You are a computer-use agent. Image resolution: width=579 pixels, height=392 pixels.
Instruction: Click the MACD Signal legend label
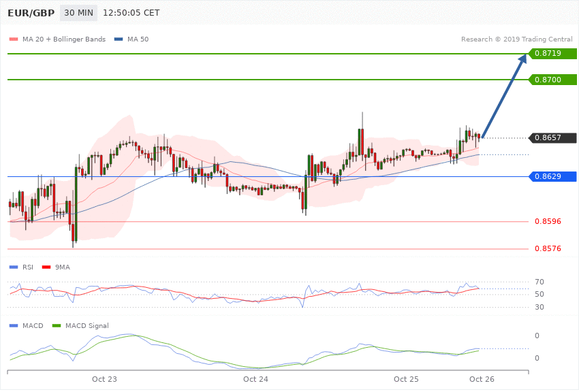point(87,326)
